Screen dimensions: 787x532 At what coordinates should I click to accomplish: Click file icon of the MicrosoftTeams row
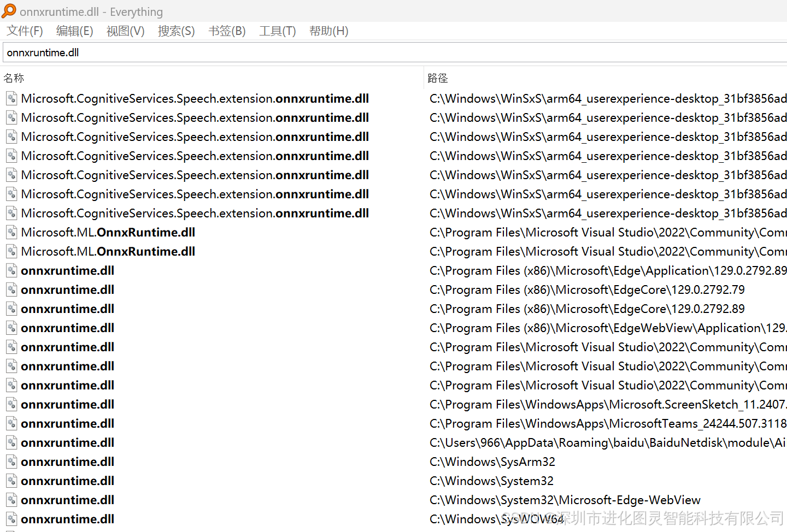point(11,423)
